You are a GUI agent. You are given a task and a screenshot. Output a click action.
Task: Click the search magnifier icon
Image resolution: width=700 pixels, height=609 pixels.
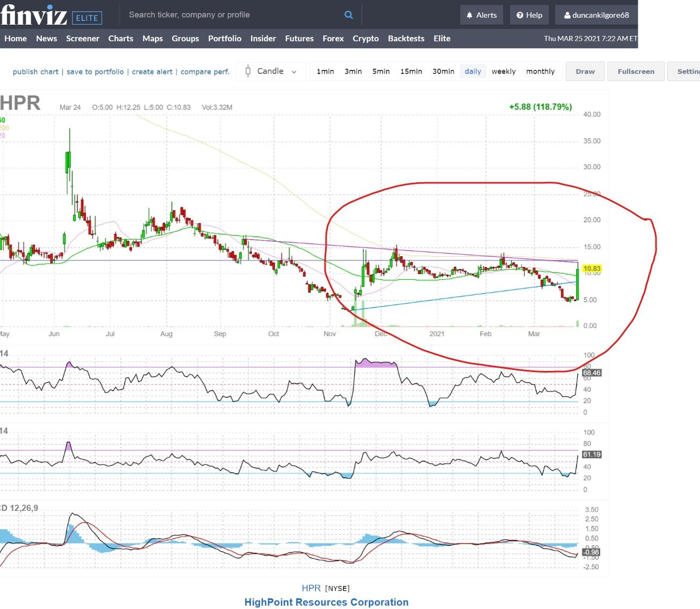(349, 15)
